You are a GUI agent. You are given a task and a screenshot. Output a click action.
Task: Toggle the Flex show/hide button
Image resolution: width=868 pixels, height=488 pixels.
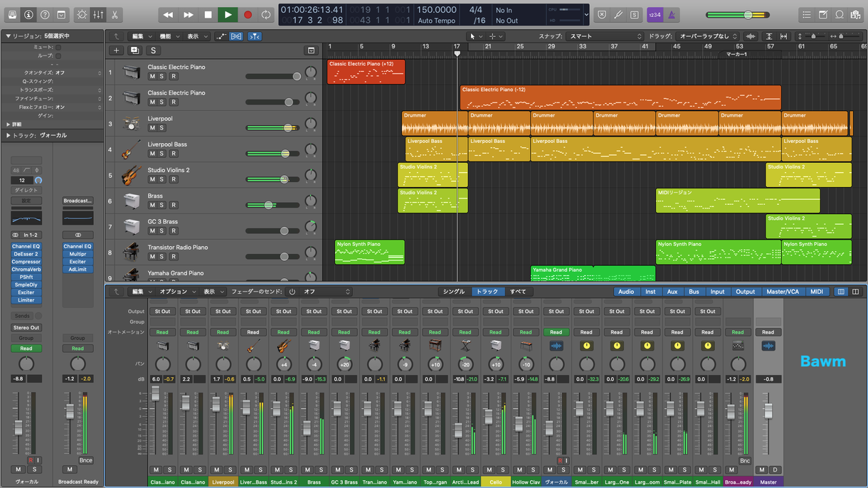(x=236, y=36)
